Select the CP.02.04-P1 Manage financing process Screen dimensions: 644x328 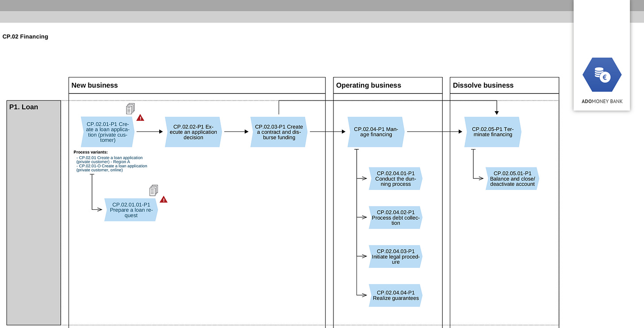[376, 132]
